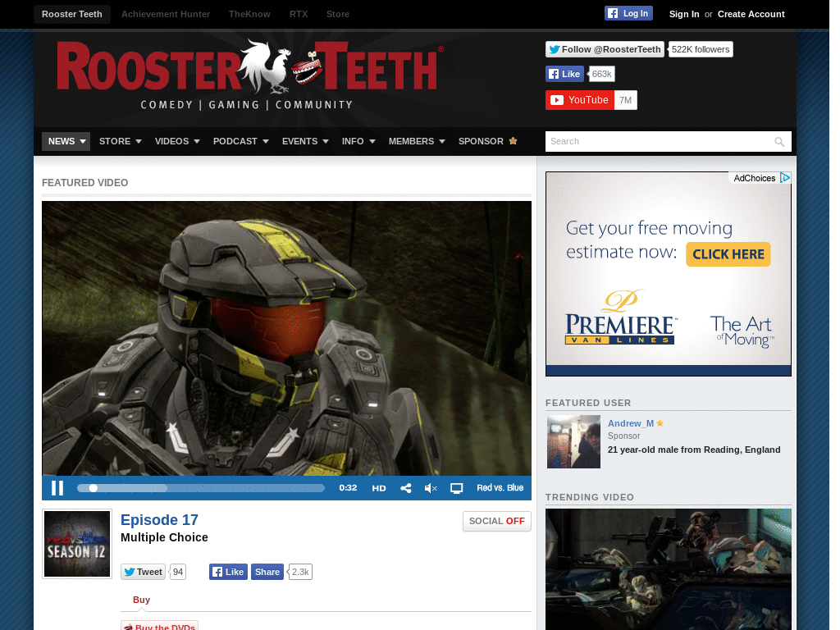Click the AdChoices icon on ad
Screen dimensions: 840x630
(x=785, y=177)
